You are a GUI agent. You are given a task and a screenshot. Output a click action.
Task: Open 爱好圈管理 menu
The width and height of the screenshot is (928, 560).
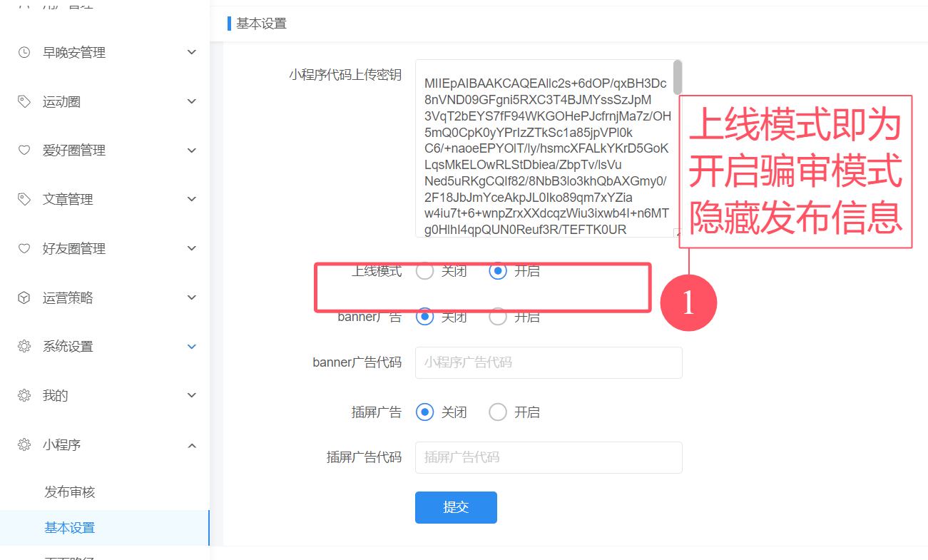[105, 151]
